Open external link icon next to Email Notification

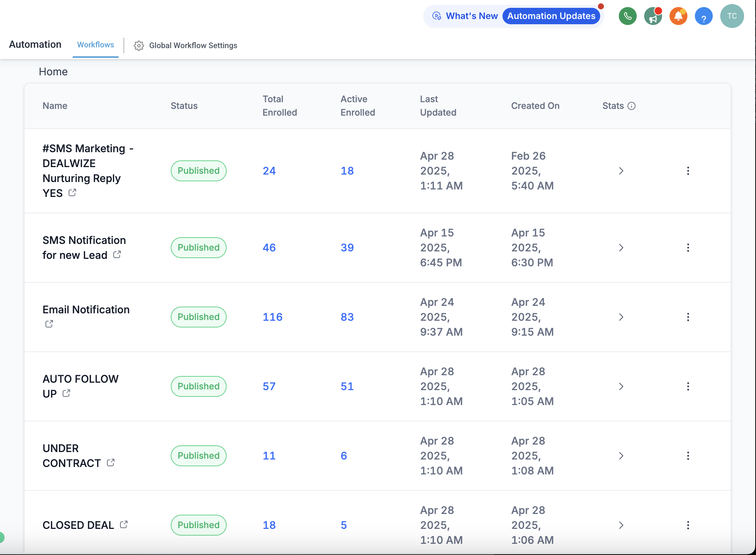coord(49,324)
